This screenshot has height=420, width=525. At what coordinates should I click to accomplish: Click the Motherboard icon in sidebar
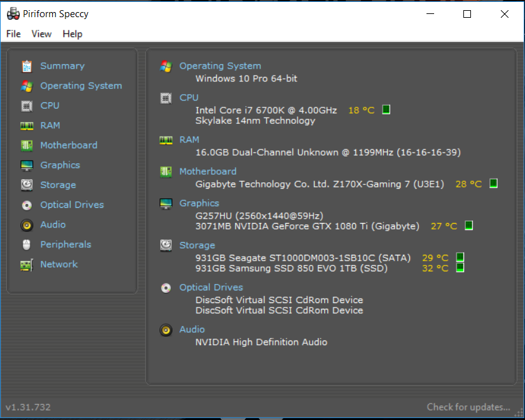point(27,146)
